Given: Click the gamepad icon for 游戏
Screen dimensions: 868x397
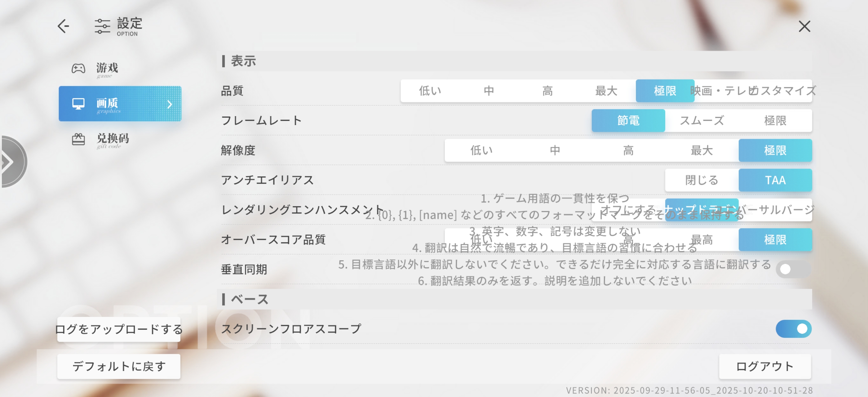Looking at the screenshot, I should click(78, 69).
